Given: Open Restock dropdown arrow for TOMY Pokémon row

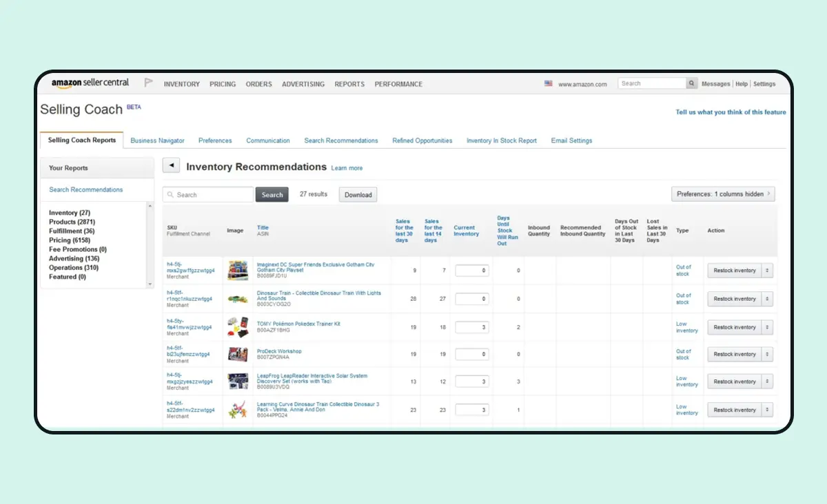Looking at the screenshot, I should point(768,327).
